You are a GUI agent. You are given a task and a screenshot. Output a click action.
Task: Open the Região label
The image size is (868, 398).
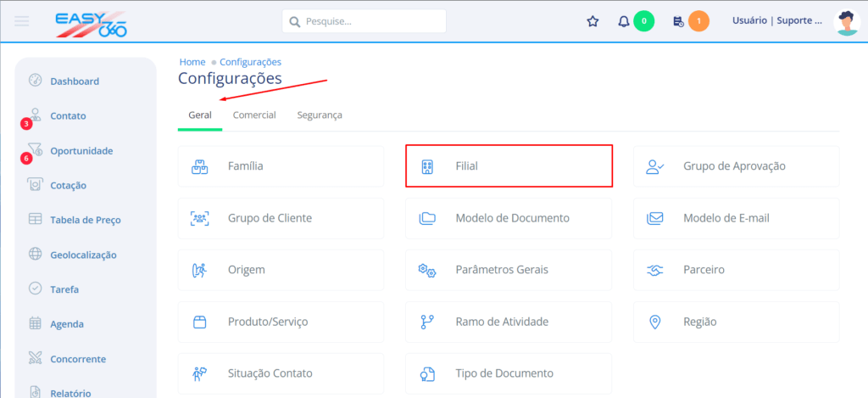tap(699, 322)
